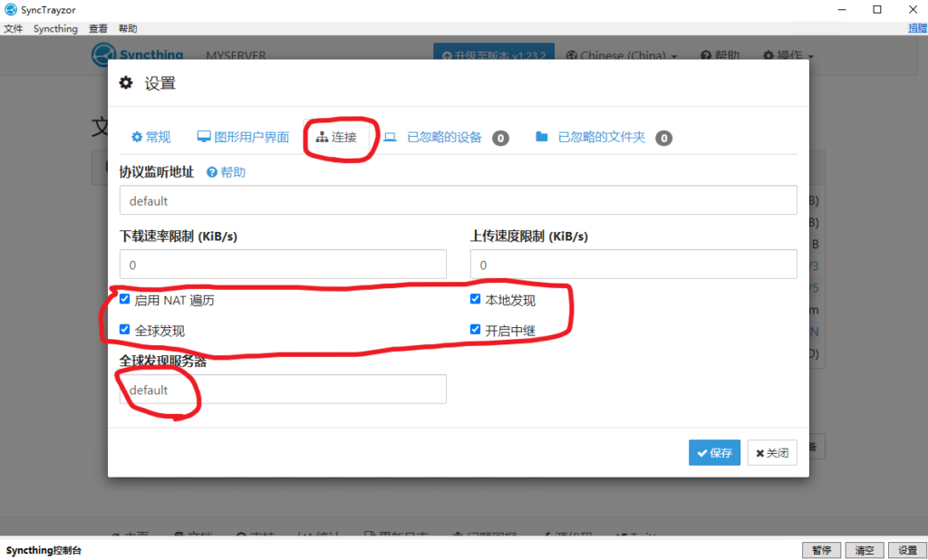Click the 设置 button in console bar
Viewport: 928px width, 560px height.
coord(907,550)
